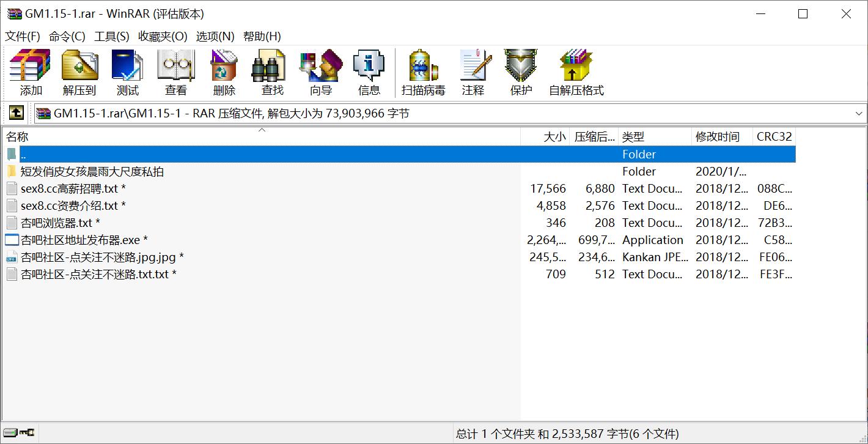Click the archive path text field
Screen dimensions: 868x444
point(449,113)
